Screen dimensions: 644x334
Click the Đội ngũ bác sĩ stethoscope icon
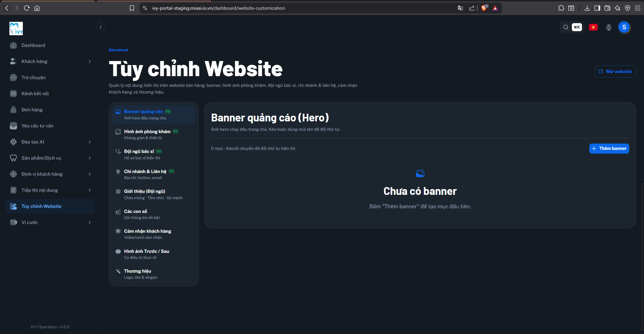pos(118,152)
